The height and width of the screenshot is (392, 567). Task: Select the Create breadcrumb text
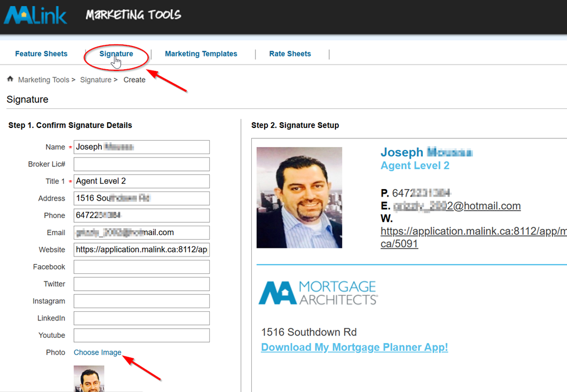coord(134,80)
